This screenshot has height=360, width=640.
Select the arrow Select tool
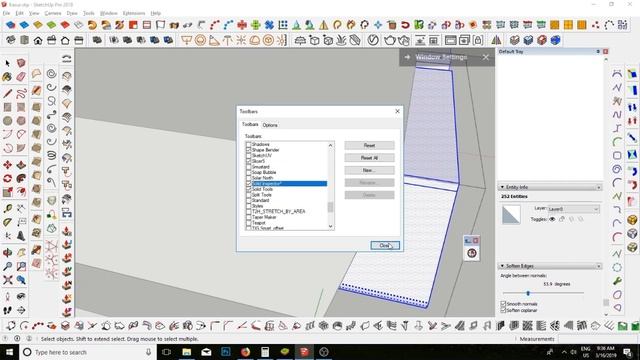(x=7, y=63)
